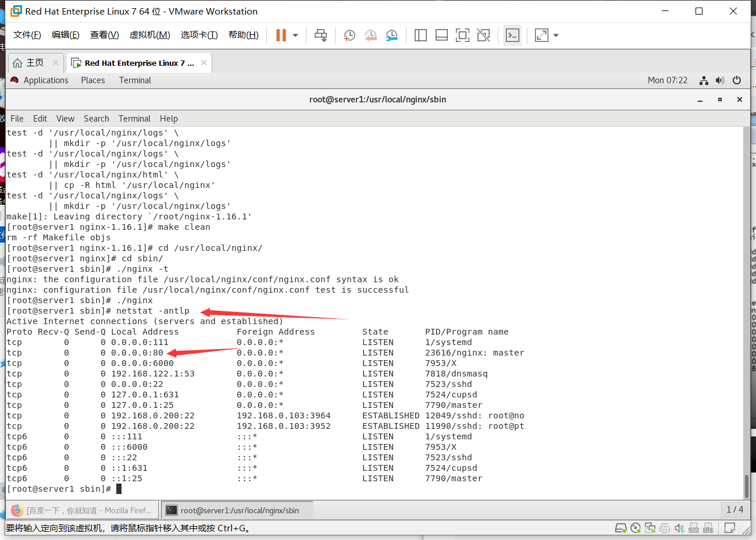Click the printer device status icon

coord(665,528)
